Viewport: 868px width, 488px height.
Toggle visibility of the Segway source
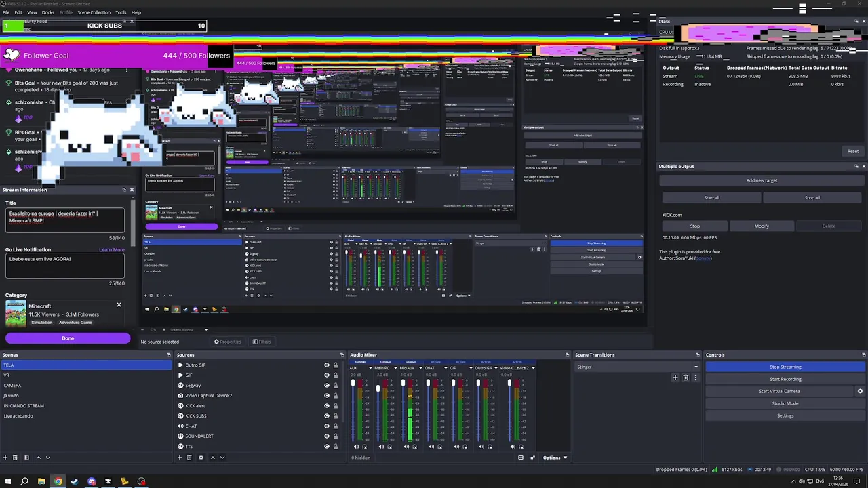[326, 386]
